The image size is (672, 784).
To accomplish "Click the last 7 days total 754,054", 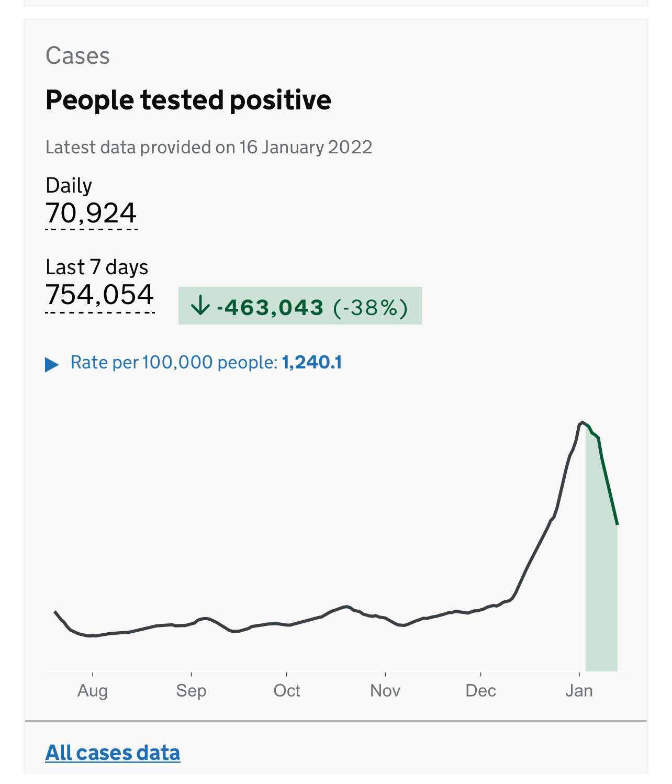I will point(100,294).
